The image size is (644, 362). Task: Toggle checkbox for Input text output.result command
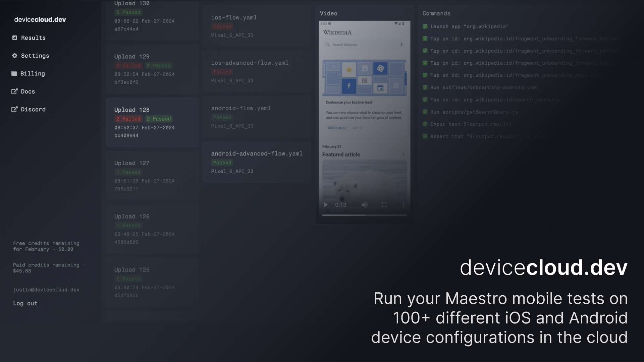[425, 124]
